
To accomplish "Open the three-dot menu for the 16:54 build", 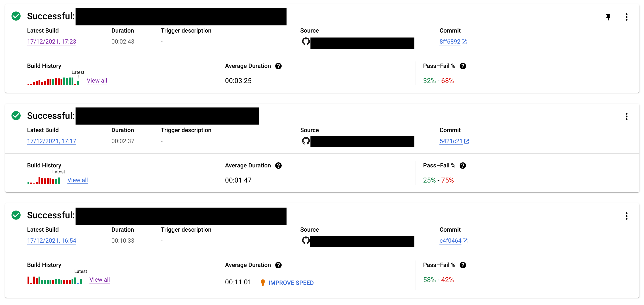I will [x=626, y=216].
